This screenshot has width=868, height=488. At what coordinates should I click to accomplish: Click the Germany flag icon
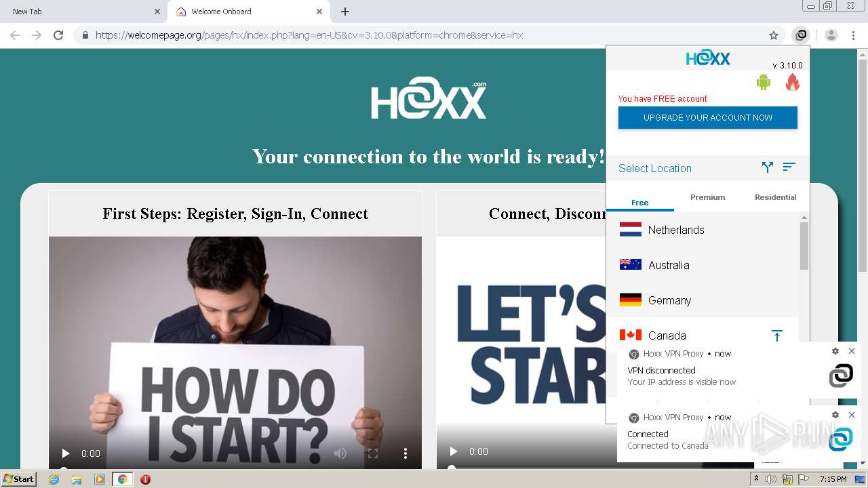pos(631,300)
